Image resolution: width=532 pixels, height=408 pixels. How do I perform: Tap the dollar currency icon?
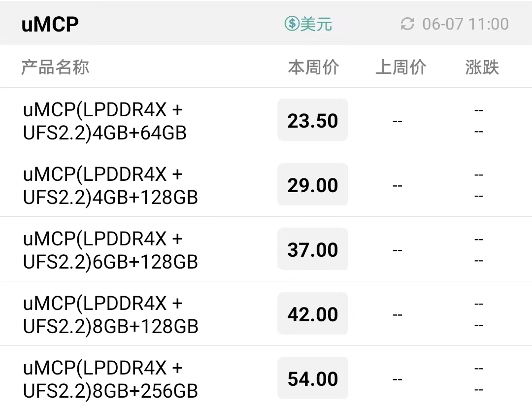coord(292,24)
